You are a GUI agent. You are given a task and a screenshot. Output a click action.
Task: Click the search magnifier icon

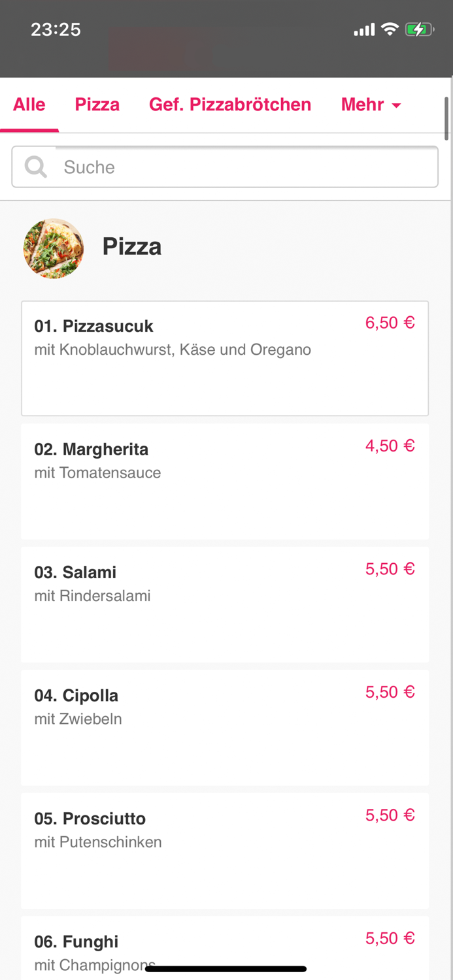tap(35, 167)
